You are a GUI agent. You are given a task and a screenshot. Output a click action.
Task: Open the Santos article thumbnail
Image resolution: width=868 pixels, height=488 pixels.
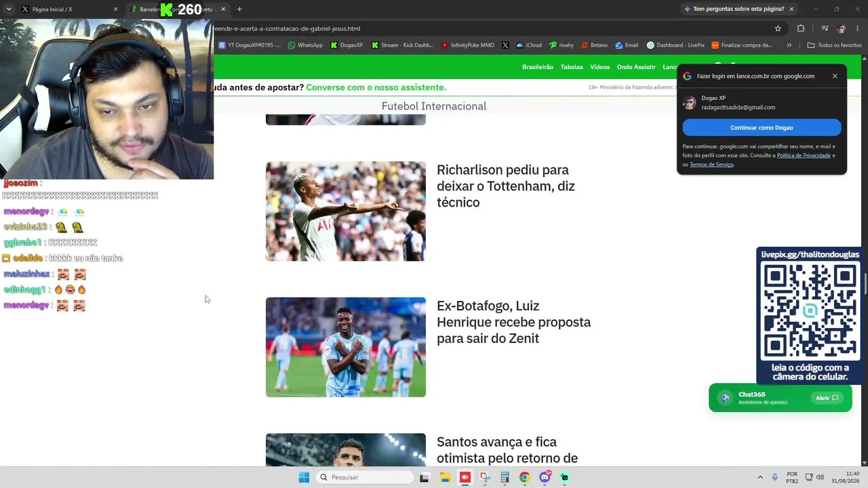(346, 450)
